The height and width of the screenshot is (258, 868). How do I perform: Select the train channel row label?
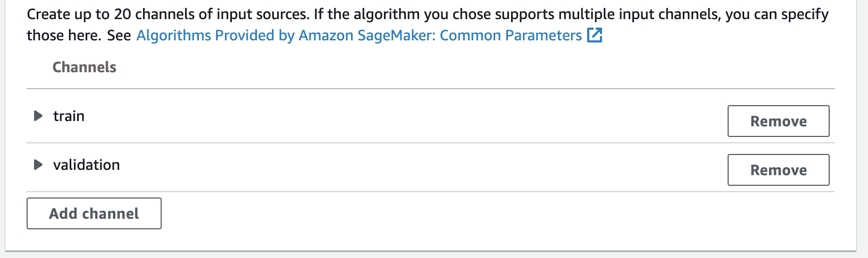[x=69, y=116]
